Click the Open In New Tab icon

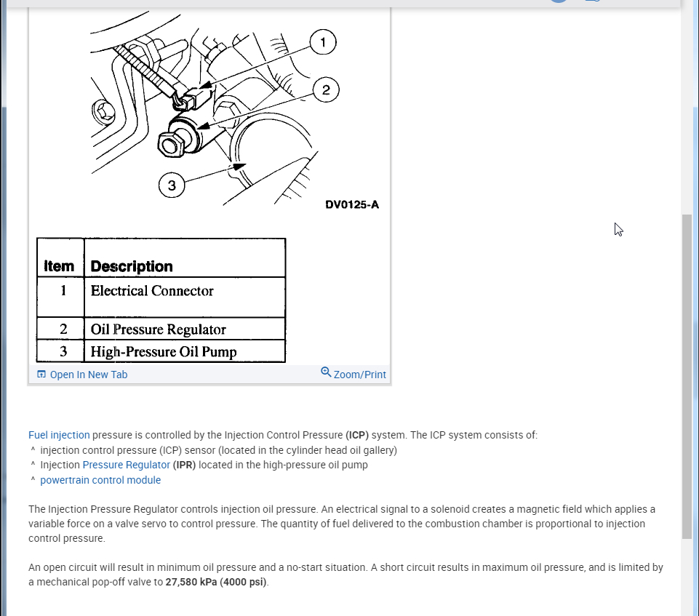click(x=41, y=374)
